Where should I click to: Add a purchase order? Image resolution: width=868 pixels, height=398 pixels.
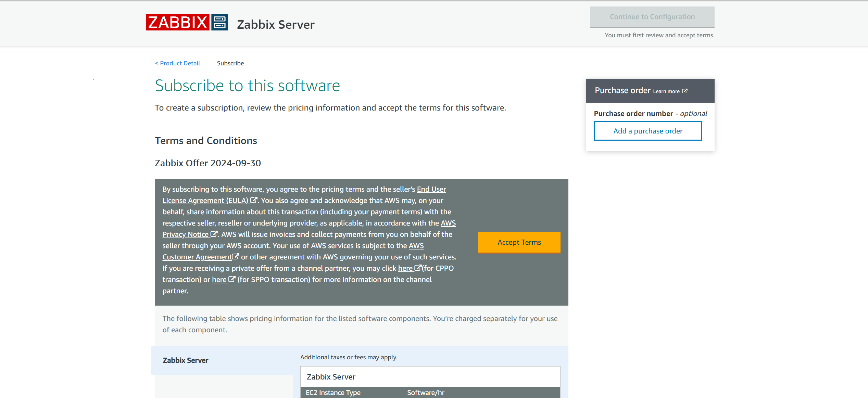click(x=648, y=131)
